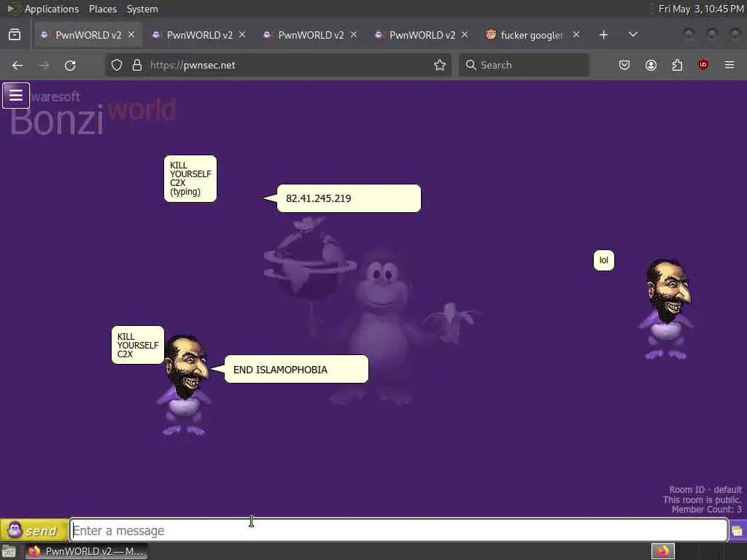Click the Bonzi character with the lol bubble
The height and width of the screenshot is (560, 747).
[x=667, y=309]
